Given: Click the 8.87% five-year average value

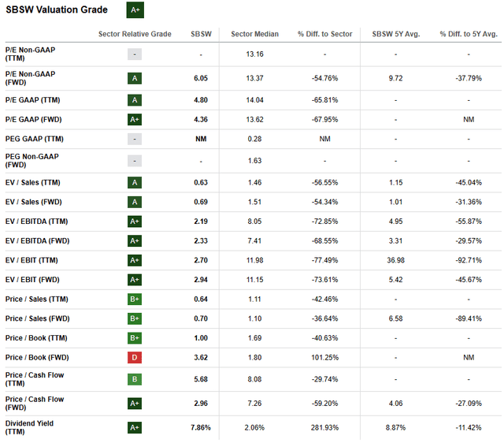Looking at the screenshot, I should pyautogui.click(x=395, y=427).
